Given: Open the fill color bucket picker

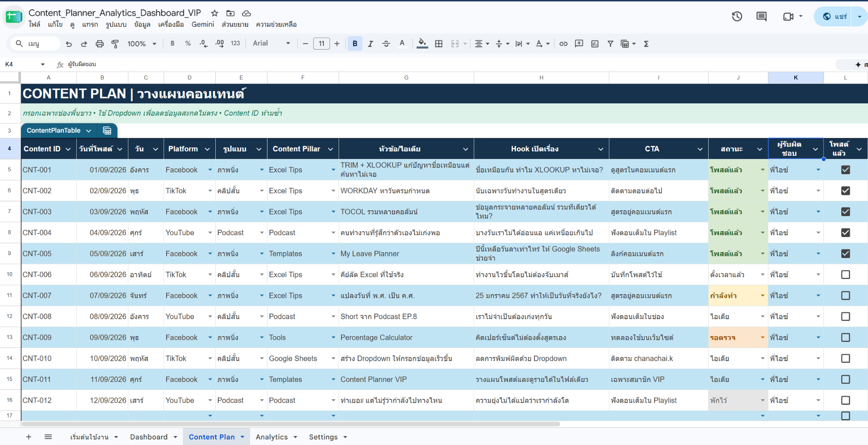Looking at the screenshot, I should [422, 44].
